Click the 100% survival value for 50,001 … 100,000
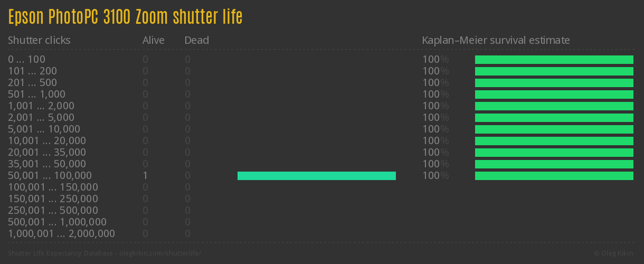 [x=435, y=176]
